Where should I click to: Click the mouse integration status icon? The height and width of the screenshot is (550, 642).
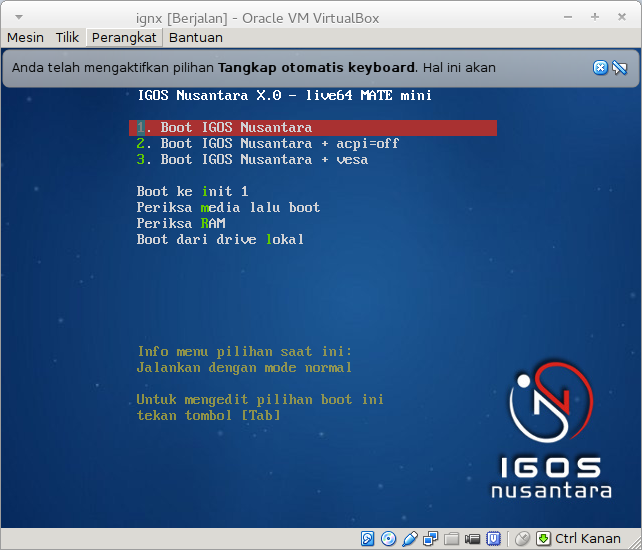[x=522, y=539]
